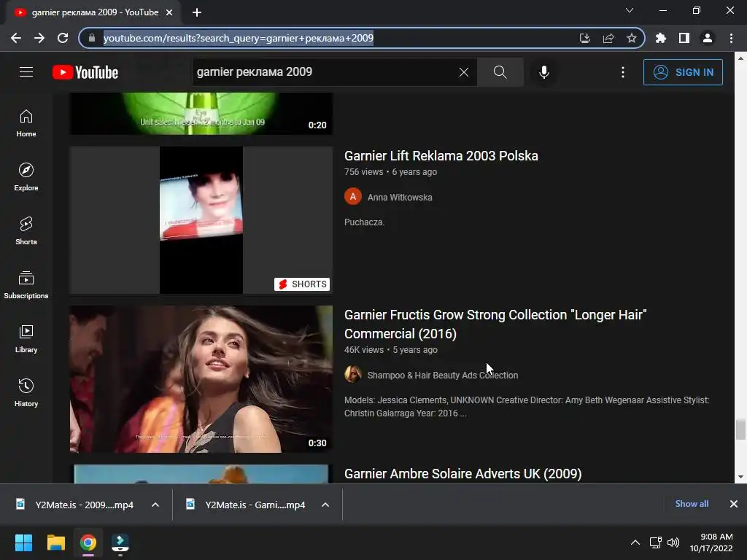Open Chrome profile icon
This screenshot has height=560, width=747.
click(708, 38)
